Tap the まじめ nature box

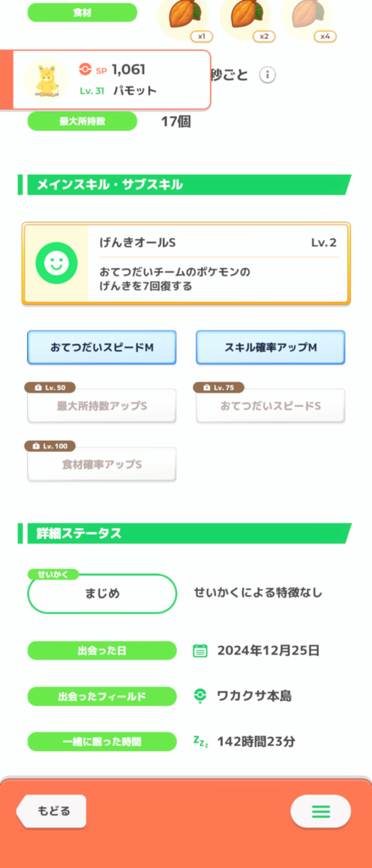point(102,593)
